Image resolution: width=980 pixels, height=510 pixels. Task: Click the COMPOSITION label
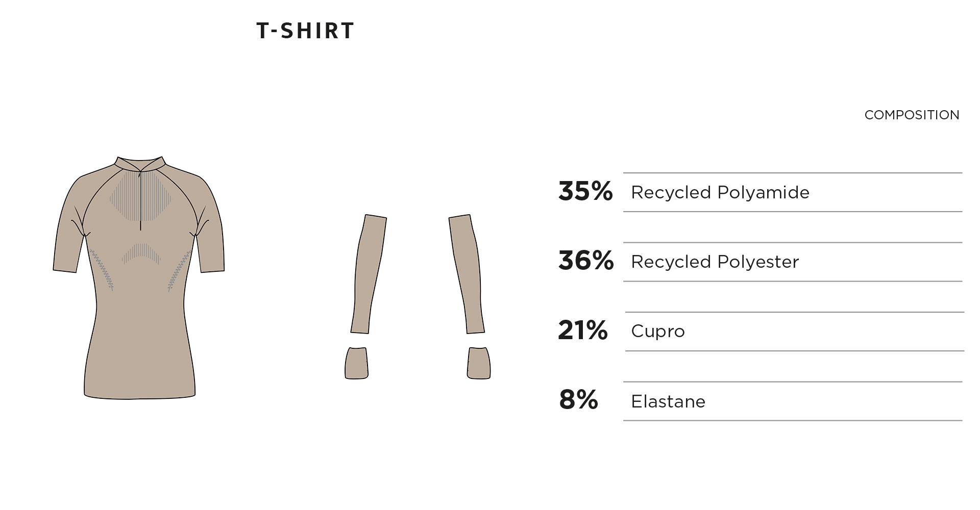tap(912, 115)
